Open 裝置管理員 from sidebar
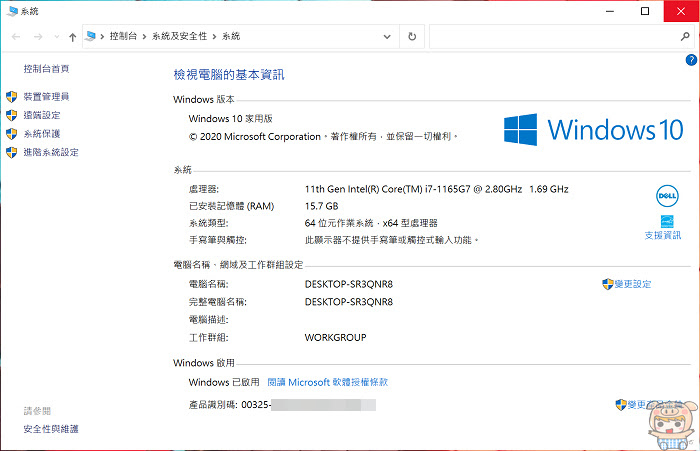Image resolution: width=700 pixels, height=451 pixels. (46, 96)
